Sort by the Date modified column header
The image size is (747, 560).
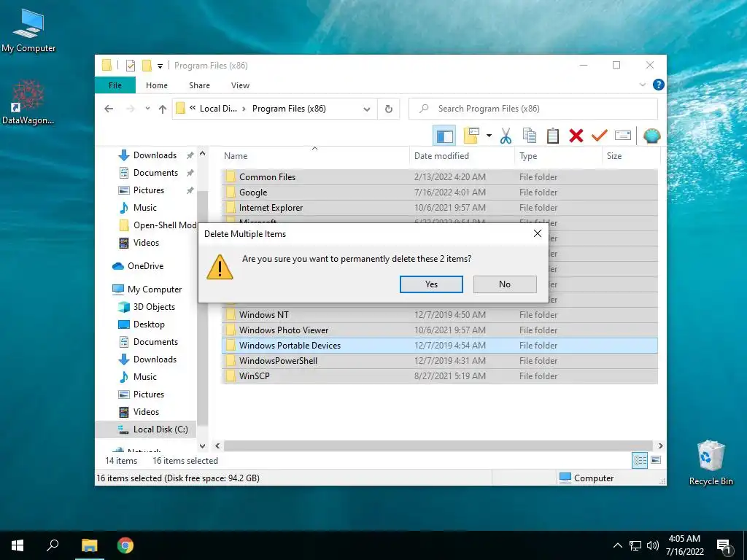pyautogui.click(x=462, y=156)
